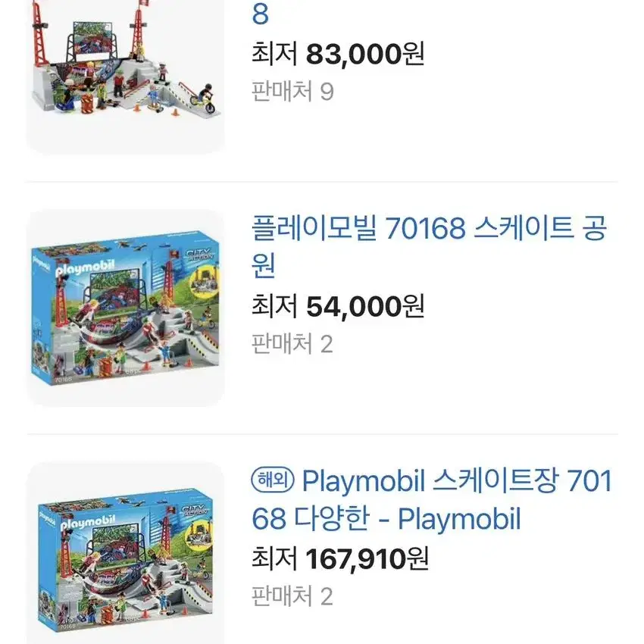
Task: Click playmobil logo on the 167,910원 box image
Action: click(87, 522)
